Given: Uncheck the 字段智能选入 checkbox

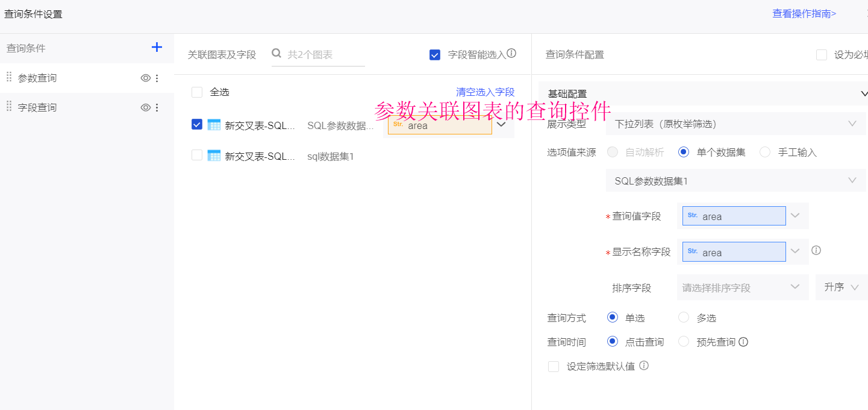Looking at the screenshot, I should tap(435, 55).
